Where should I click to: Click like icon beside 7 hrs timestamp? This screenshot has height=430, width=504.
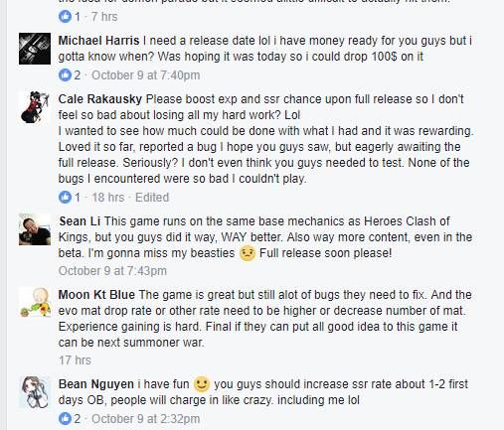click(x=65, y=16)
